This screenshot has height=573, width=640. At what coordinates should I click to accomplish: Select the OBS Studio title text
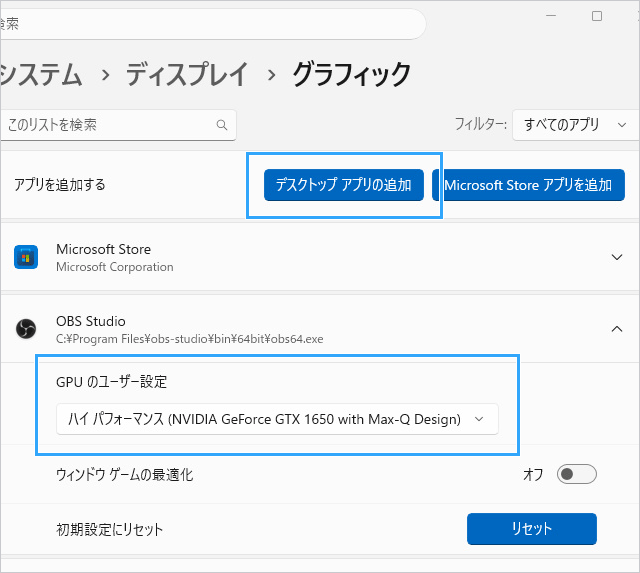[91, 321]
